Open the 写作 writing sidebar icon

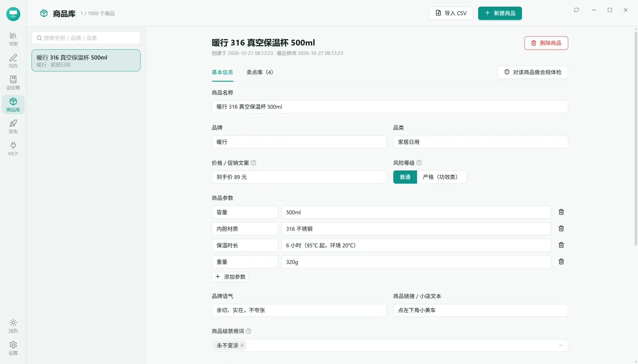pyautogui.click(x=13, y=61)
